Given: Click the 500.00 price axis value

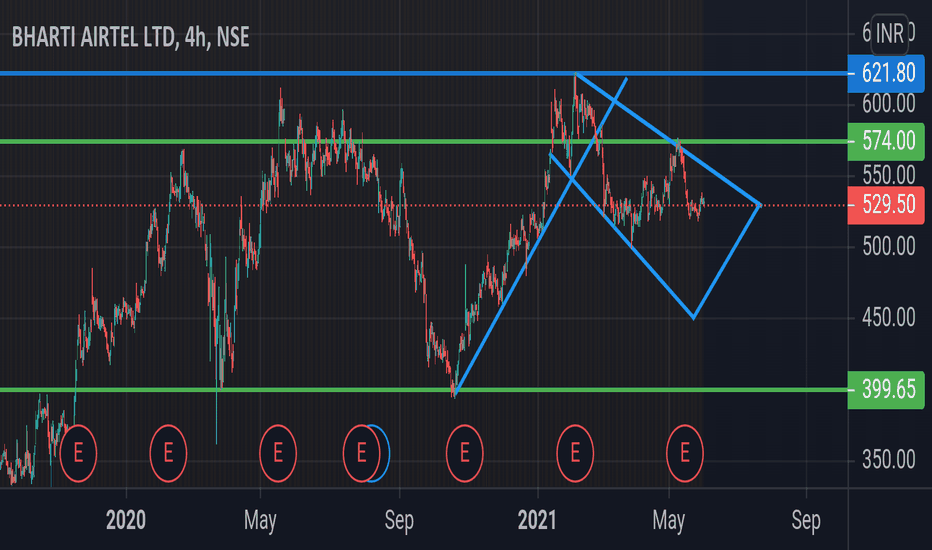Looking at the screenshot, I should click(889, 246).
